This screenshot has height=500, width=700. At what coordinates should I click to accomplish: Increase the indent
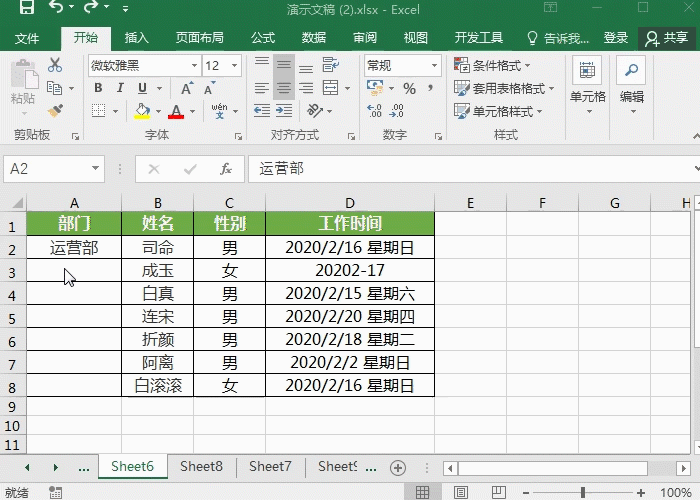[x=284, y=110]
